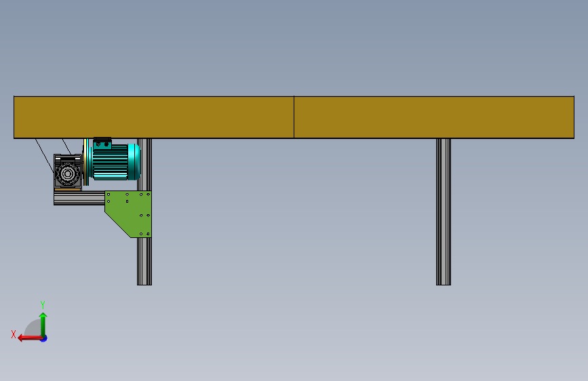Select the green triangular mounting bracket plate
Screen dimensions: 588x381
coord(128,214)
